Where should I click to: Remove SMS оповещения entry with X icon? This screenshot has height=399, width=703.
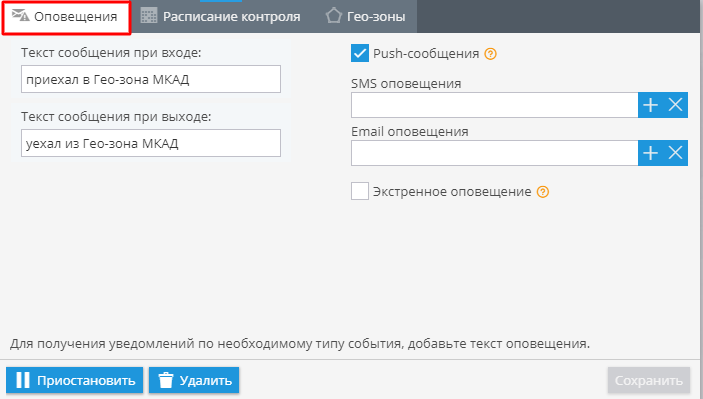pos(675,105)
